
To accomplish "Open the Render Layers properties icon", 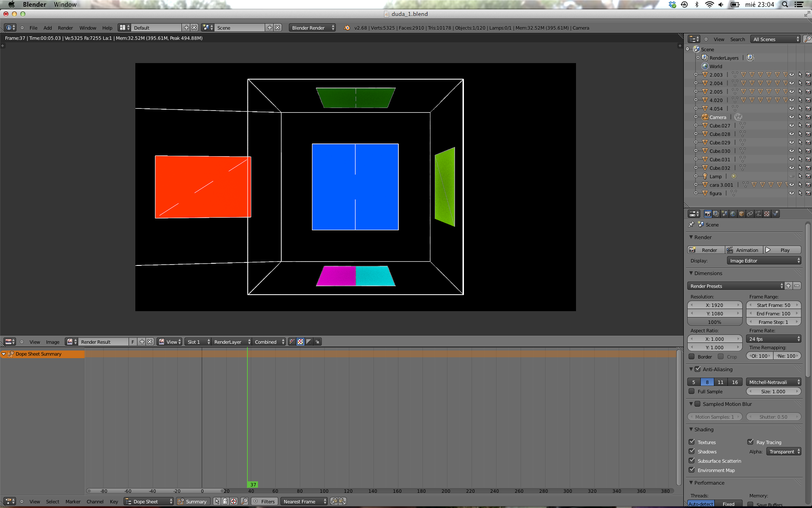I will pyautogui.click(x=716, y=214).
